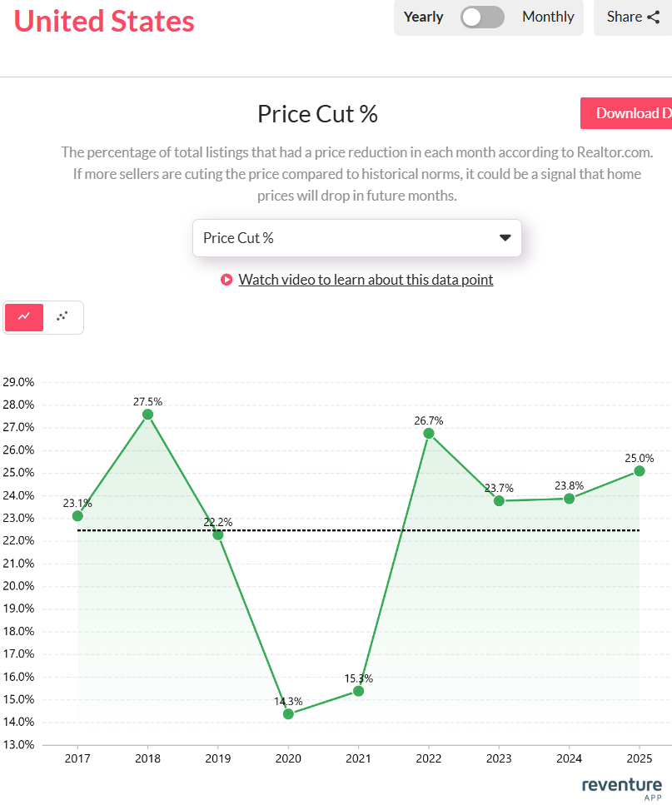Click the Download Data button
This screenshot has width=672, height=805.
point(635,112)
